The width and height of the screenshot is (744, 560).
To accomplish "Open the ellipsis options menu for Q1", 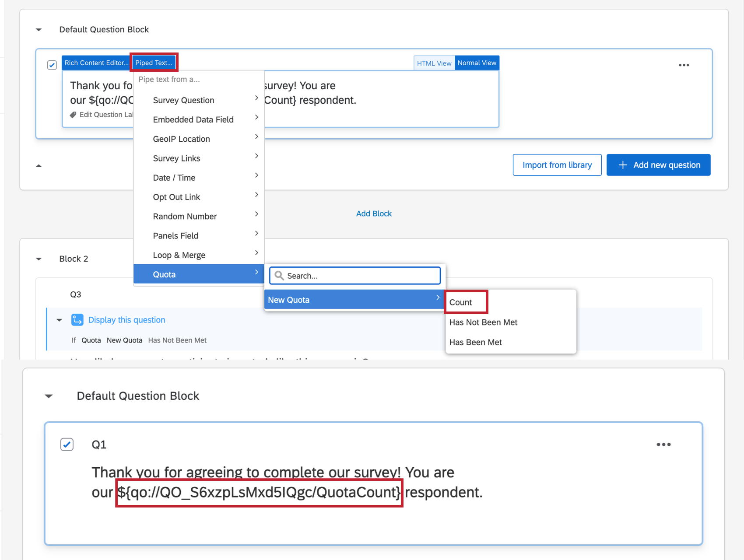I will click(664, 444).
